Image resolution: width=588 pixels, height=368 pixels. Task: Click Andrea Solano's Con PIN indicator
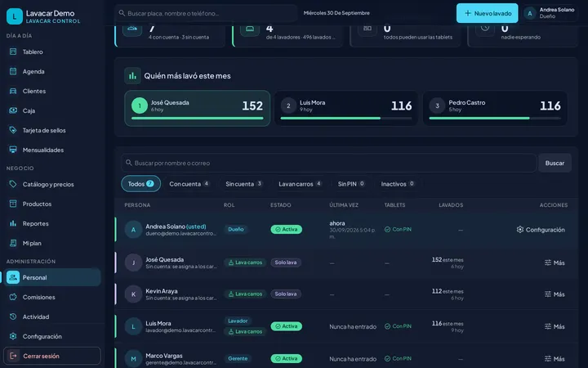398,229
